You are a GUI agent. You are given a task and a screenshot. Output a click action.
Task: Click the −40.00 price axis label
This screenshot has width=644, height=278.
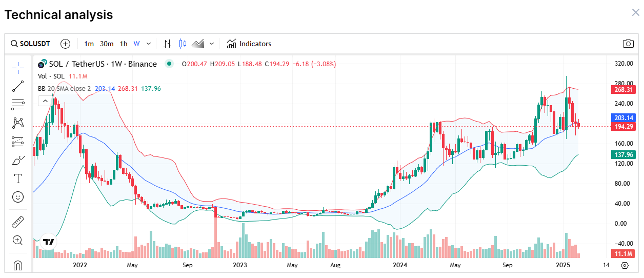point(623,244)
